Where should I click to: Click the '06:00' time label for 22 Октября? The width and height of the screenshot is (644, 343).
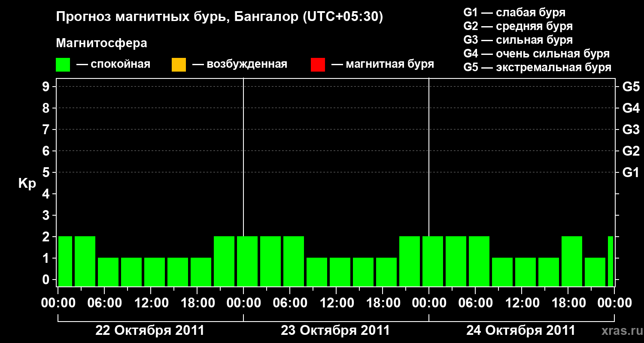[104, 303]
